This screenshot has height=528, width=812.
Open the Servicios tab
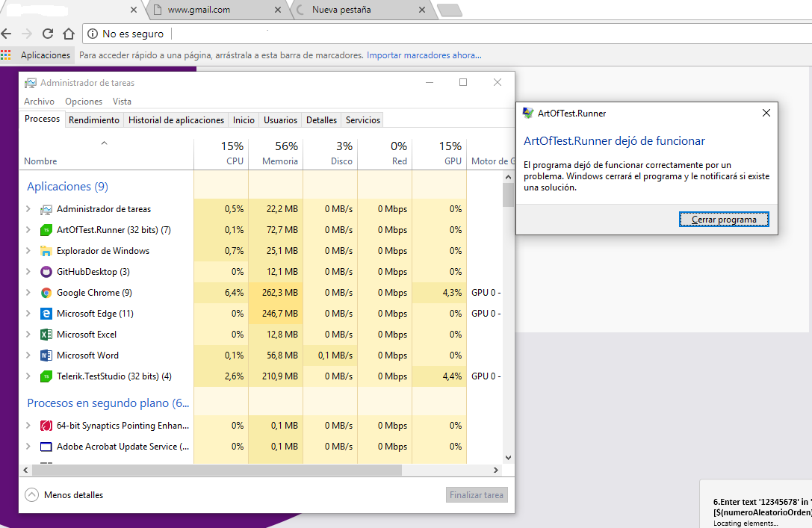363,120
